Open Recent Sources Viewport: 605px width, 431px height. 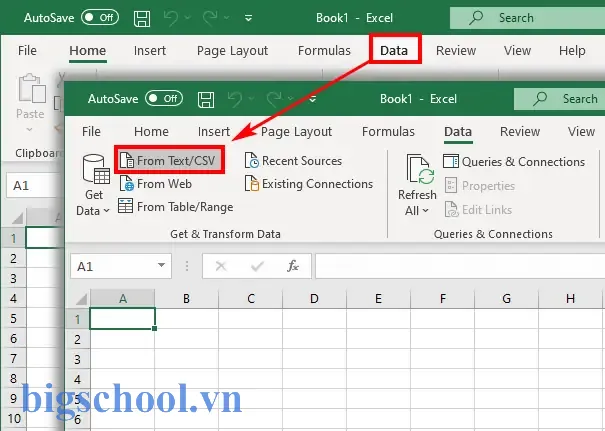click(293, 161)
